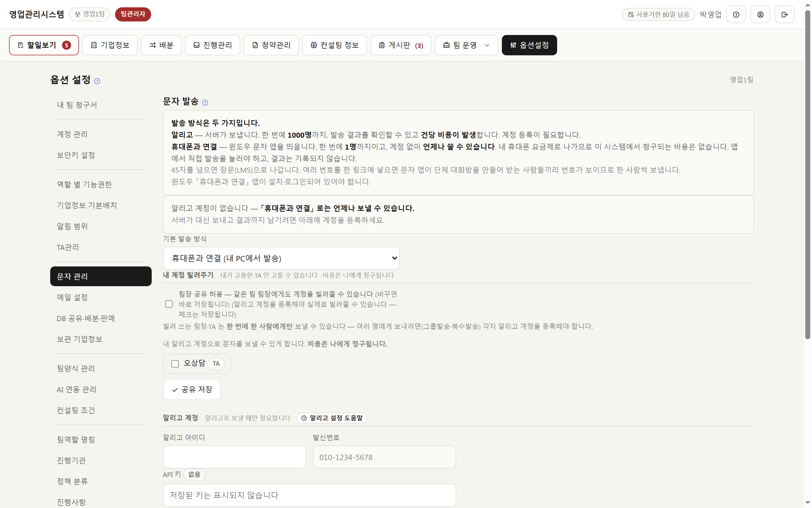This screenshot has height=508, width=812.
Task: Select 내 팀 청구서 in sidebar
Action: point(101,105)
